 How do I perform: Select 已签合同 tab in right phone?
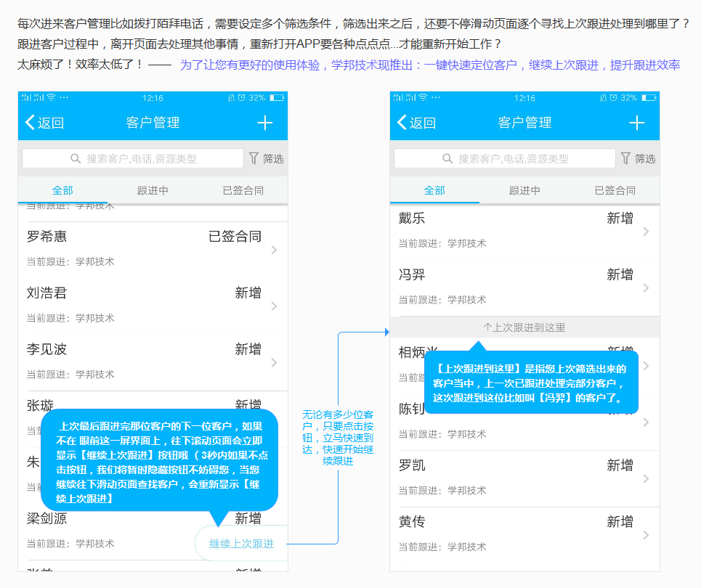pos(615,190)
